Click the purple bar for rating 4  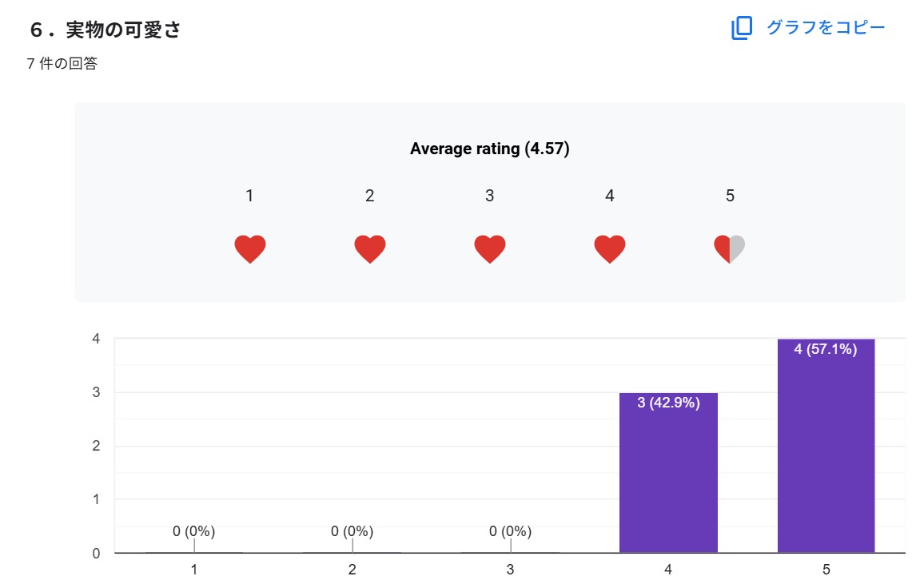(x=668, y=479)
